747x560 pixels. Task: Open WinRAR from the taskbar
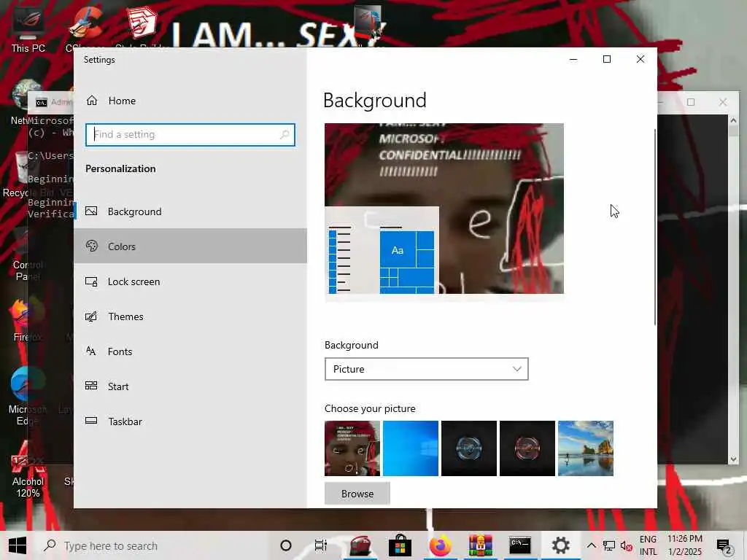click(x=480, y=545)
